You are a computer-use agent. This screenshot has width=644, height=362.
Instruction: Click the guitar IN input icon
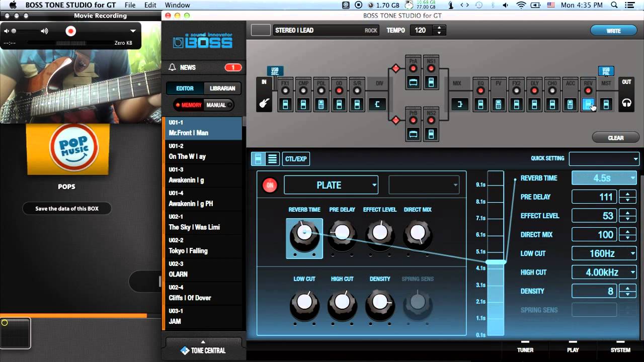[x=264, y=104]
